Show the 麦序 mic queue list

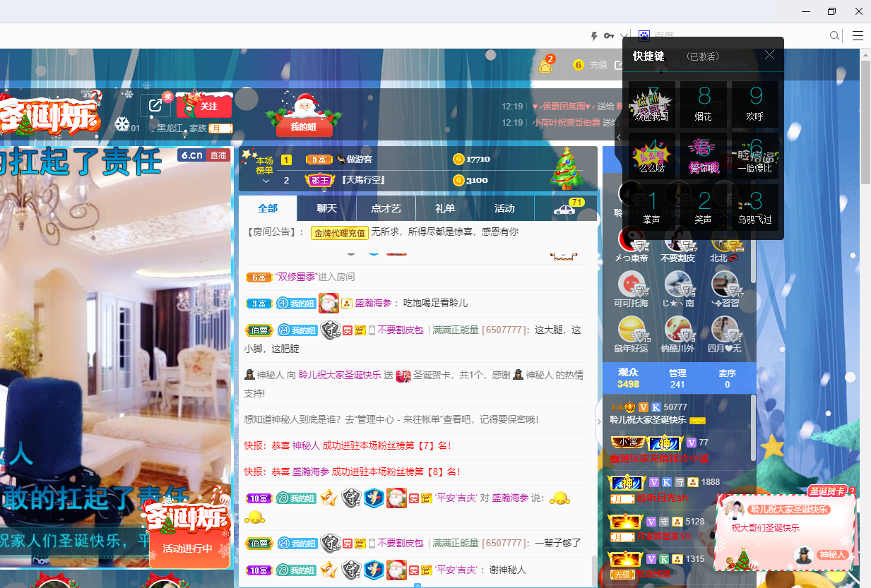coord(727,378)
